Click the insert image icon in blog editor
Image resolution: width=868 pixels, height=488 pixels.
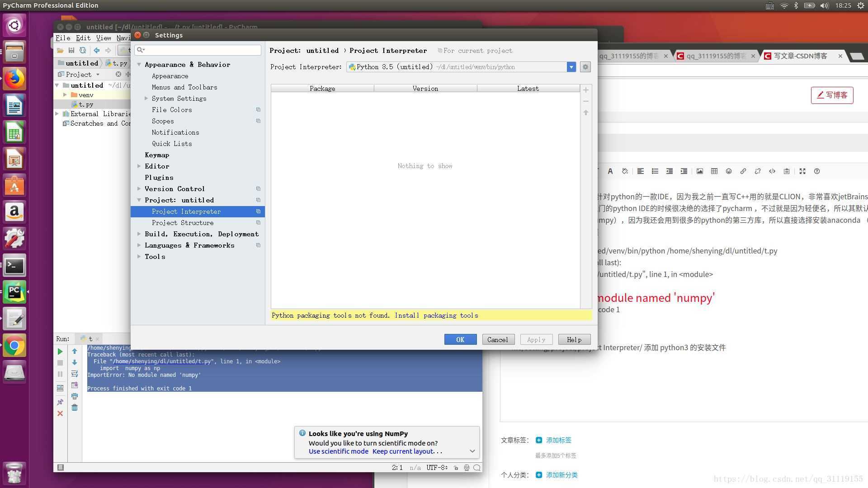699,171
